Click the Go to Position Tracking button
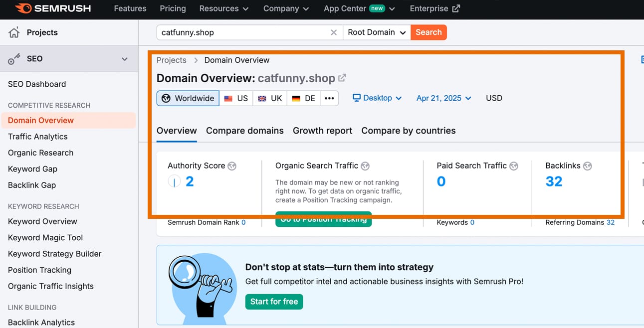Screen dimensions: 644x328 point(323,219)
